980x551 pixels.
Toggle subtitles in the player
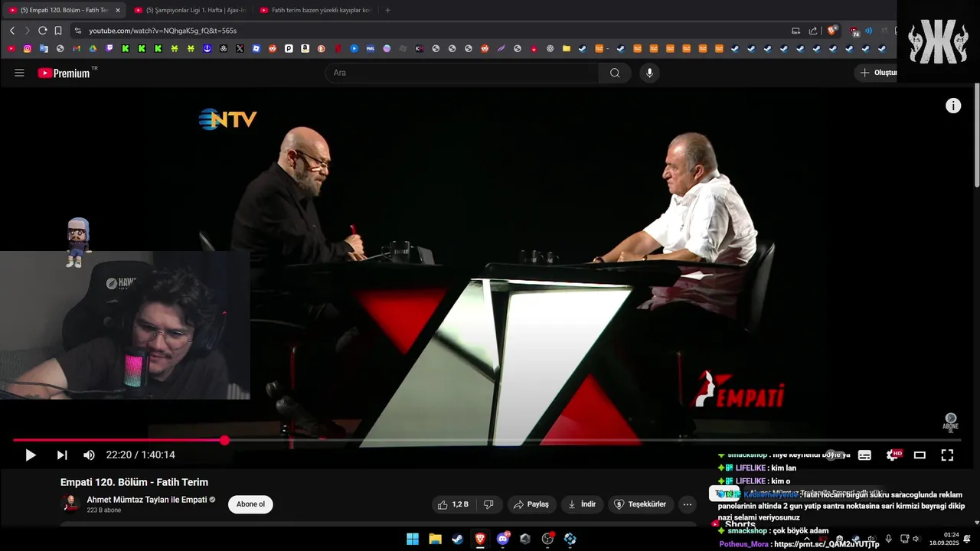click(x=864, y=455)
